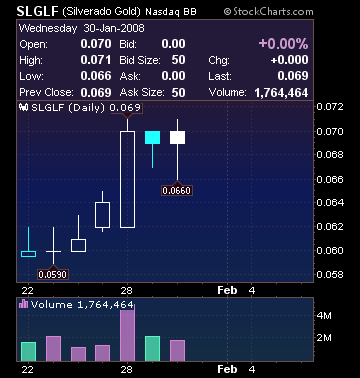Viewport: 360px width, 378px height.
Task: Click the 0.064 price axis label
Action: [x=330, y=203]
